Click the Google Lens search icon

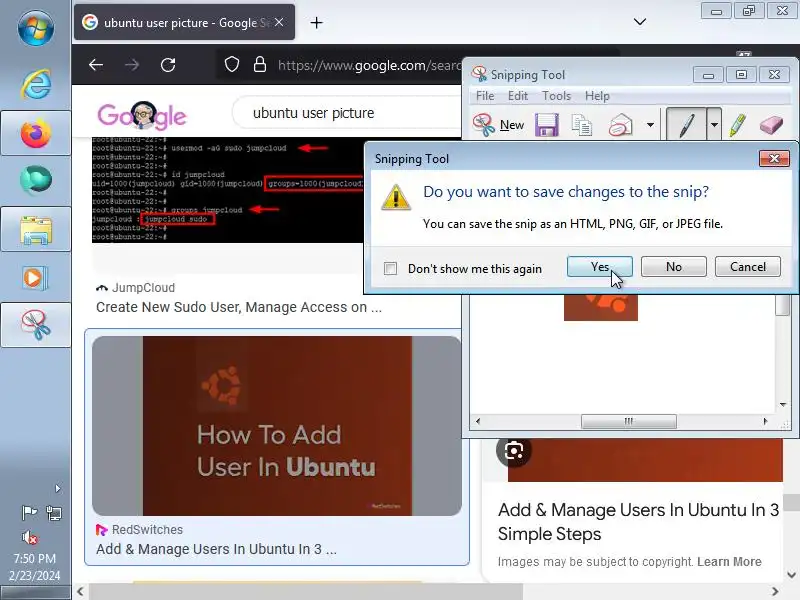(514, 451)
